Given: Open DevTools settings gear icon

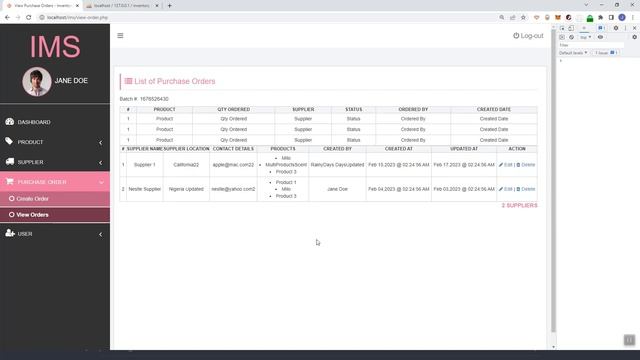Looking at the screenshot, I should pyautogui.click(x=616, y=28).
